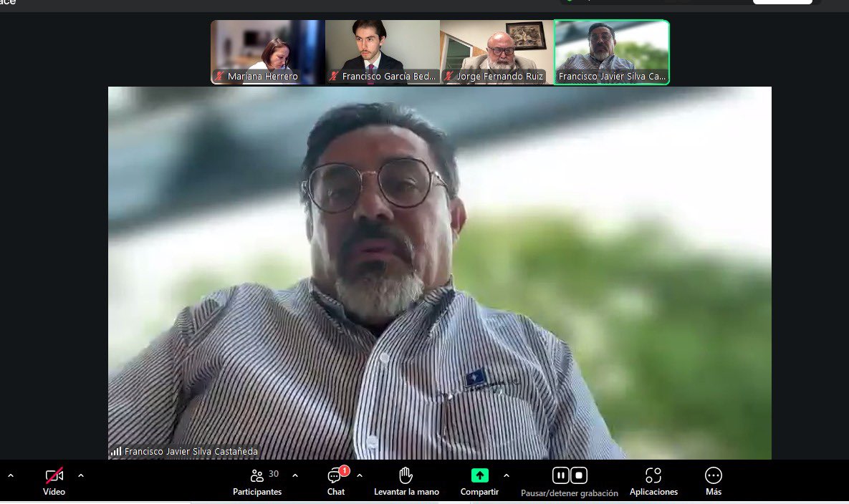849x504 pixels.
Task: Click Levantar la mano hand icon
Action: (x=406, y=475)
